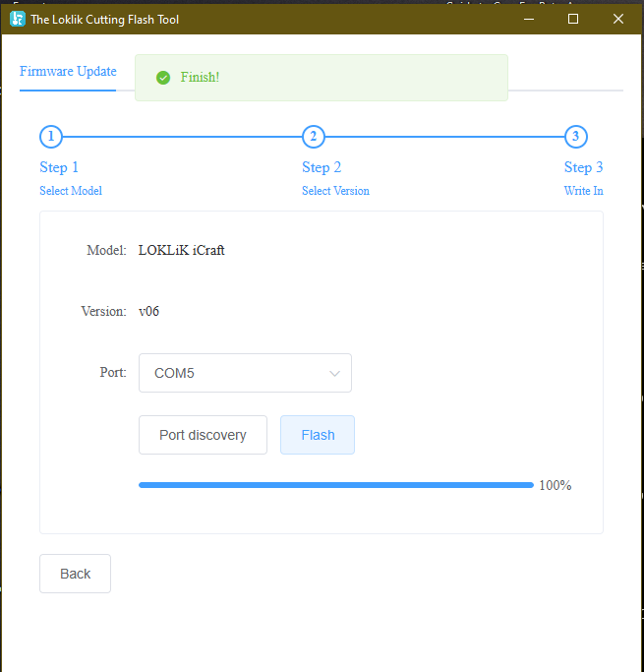Click the Select Model step description
This screenshot has width=644, height=672.
(x=71, y=191)
